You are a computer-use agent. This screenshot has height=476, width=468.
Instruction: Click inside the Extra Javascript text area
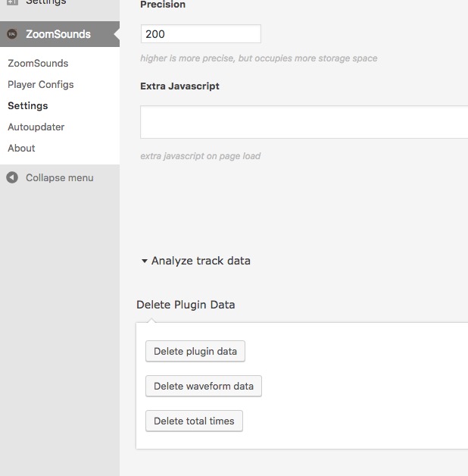[304, 122]
